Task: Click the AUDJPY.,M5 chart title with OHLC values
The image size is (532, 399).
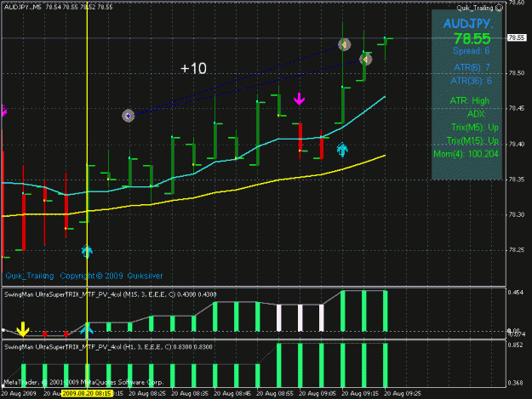Action: pos(58,7)
